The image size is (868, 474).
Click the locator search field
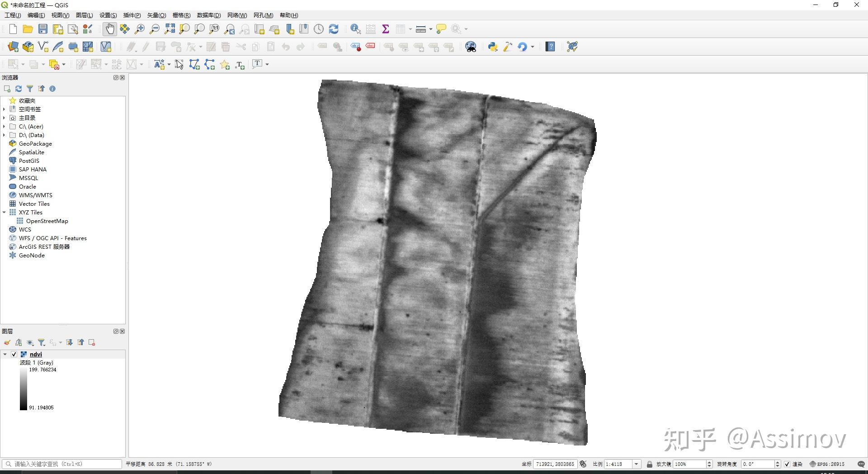coord(63,464)
